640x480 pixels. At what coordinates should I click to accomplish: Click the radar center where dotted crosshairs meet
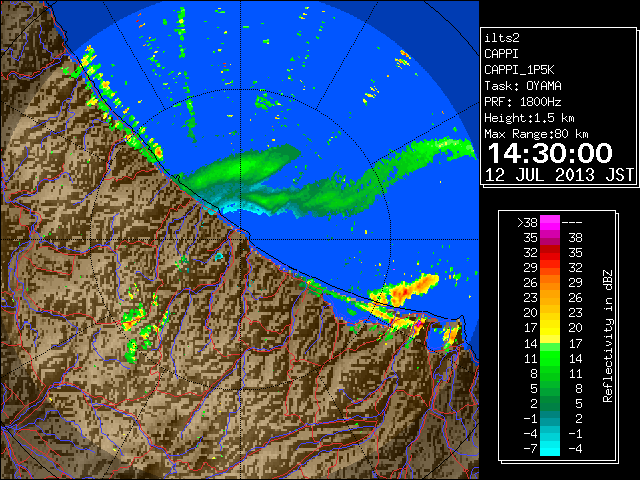tap(240, 239)
